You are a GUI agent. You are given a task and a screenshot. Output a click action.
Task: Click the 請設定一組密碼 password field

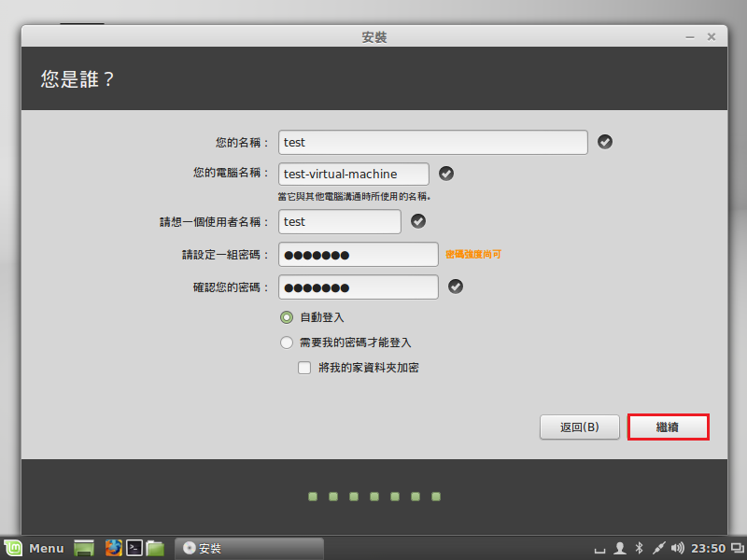358,255
